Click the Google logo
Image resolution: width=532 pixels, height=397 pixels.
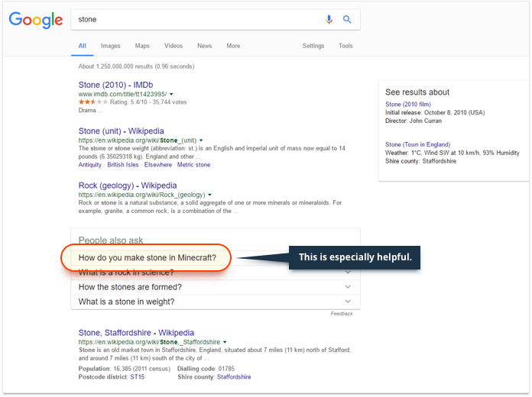click(36, 20)
